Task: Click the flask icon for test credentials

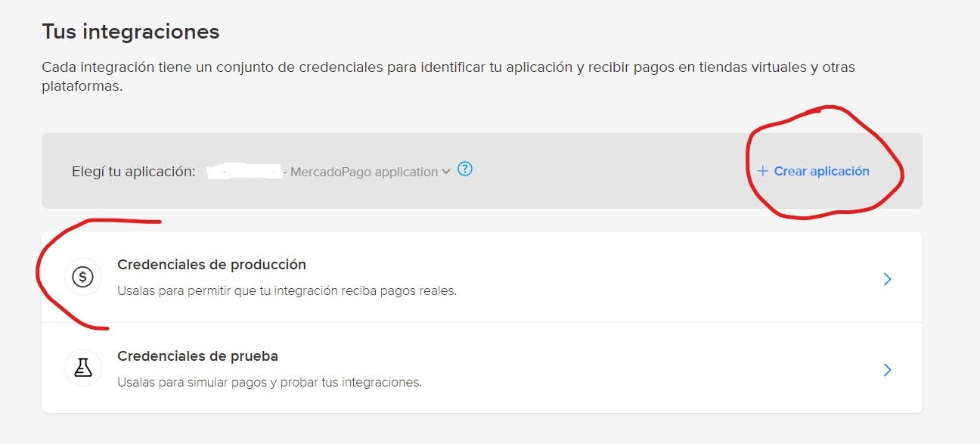Action: pos(82,368)
